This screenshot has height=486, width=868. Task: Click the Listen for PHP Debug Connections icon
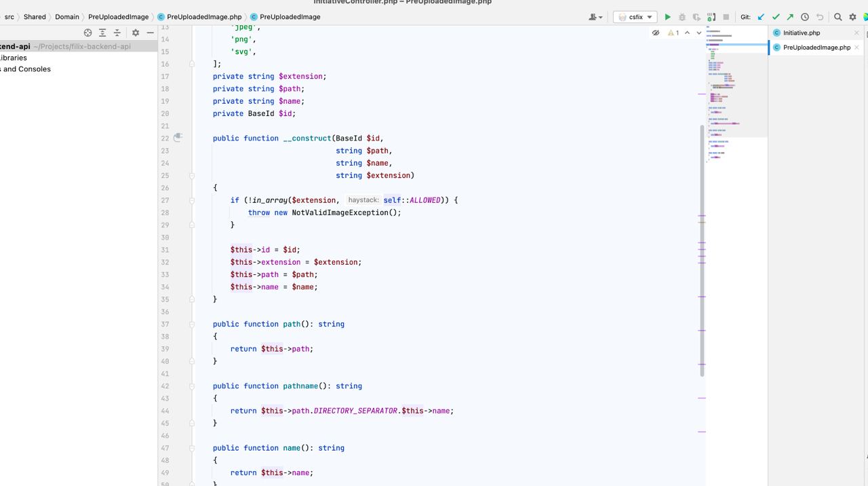click(x=711, y=17)
